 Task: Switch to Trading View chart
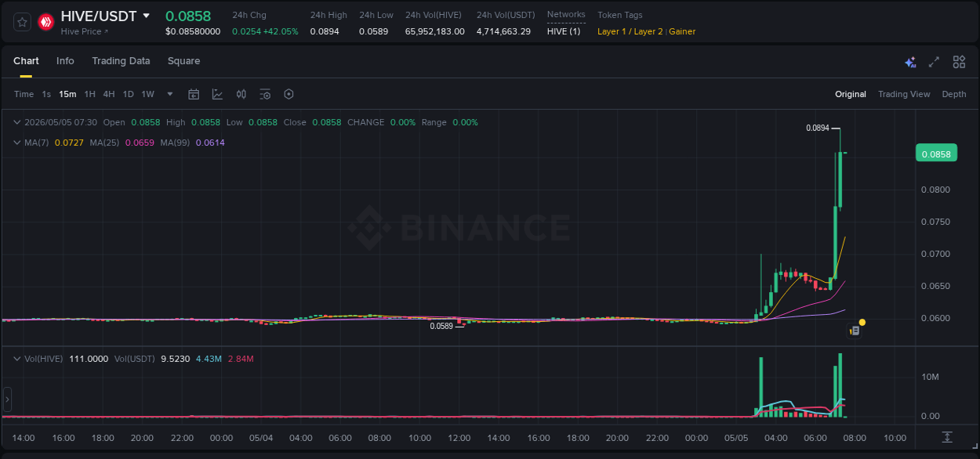(x=904, y=94)
